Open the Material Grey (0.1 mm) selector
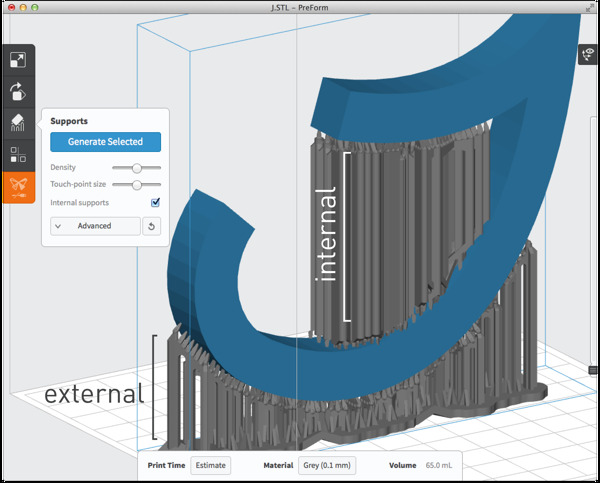The image size is (600, 483). click(x=329, y=465)
